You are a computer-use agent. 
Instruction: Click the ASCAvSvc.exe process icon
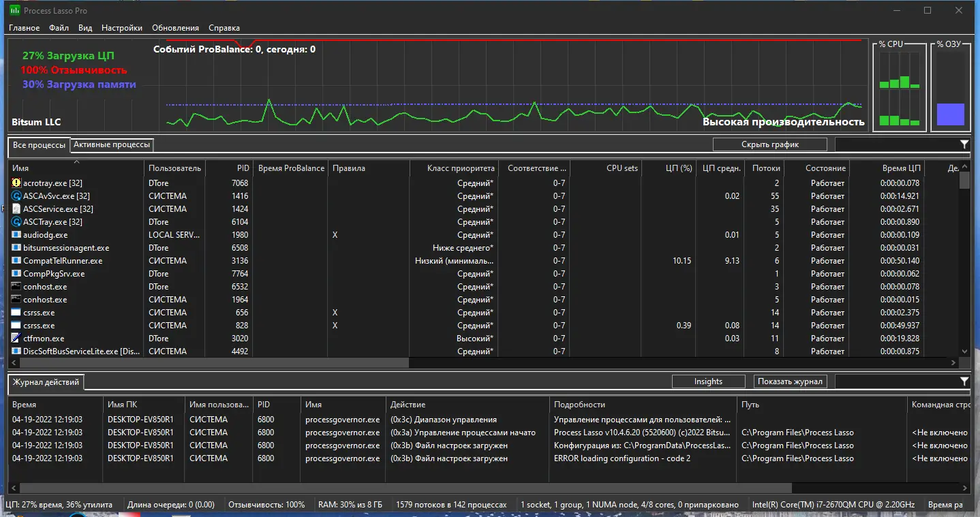[16, 196]
